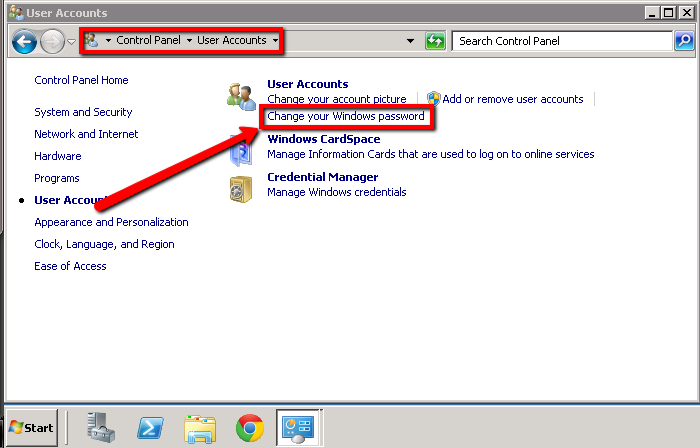Select Control Panel in the breadcrumb
The height and width of the screenshot is (448, 700).
pyautogui.click(x=148, y=40)
